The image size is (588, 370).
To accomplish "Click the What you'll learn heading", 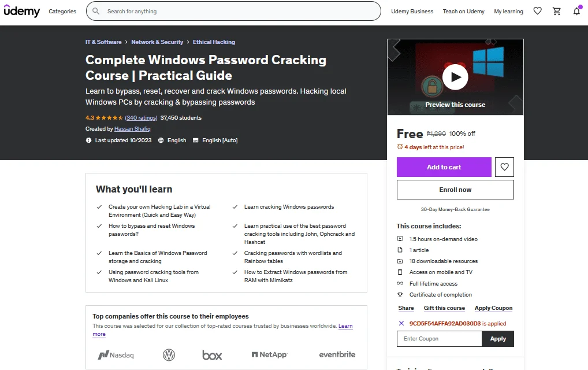I will (134, 189).
